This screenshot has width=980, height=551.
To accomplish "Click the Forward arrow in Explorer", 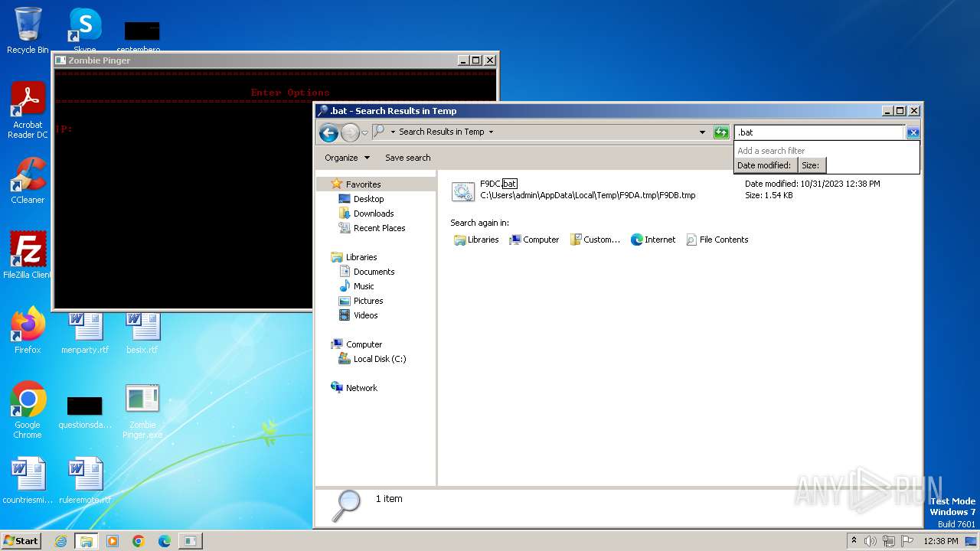I will (x=350, y=132).
